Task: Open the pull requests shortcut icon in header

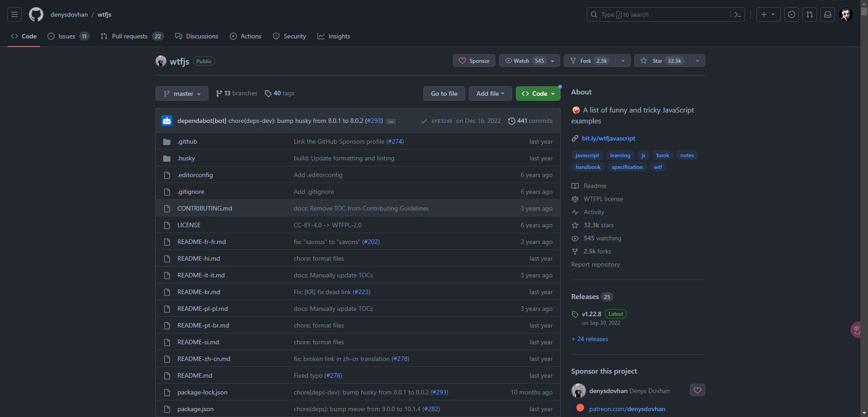Action: click(x=810, y=14)
